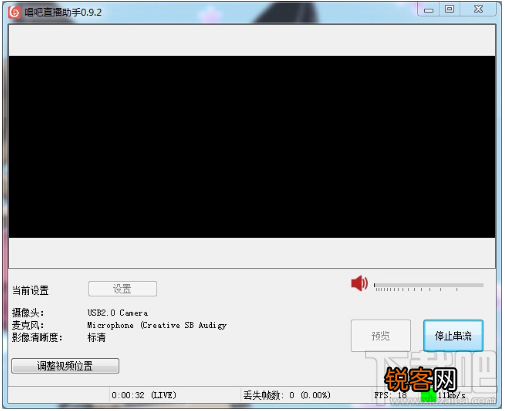
Task: Click the FPS status reading
Action: pos(390,395)
